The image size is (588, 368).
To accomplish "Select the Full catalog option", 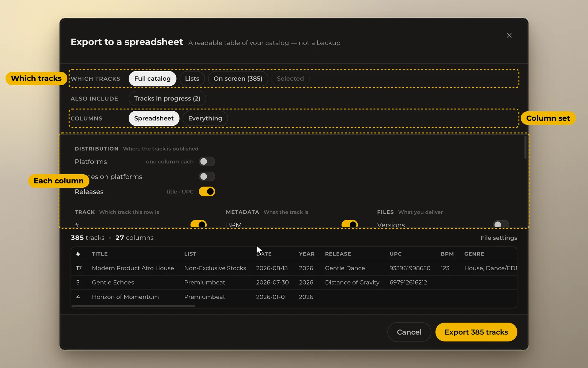I will coord(152,79).
